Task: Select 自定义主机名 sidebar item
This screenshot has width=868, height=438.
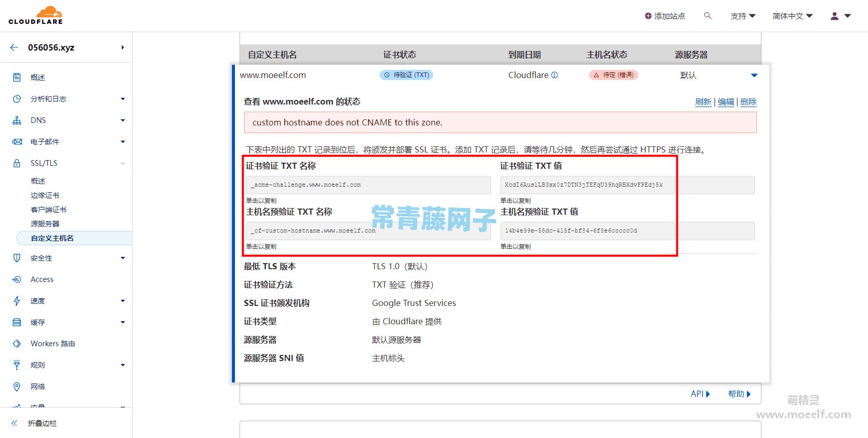Action: 74,238
